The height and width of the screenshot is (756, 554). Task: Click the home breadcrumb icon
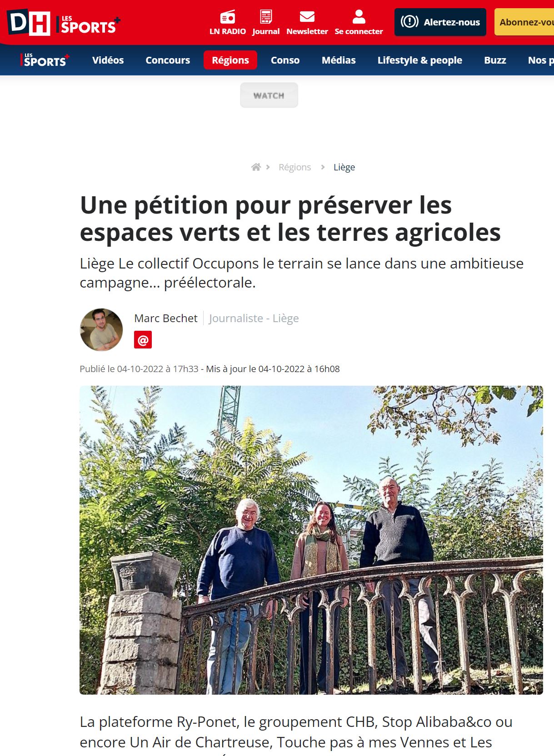tap(256, 167)
